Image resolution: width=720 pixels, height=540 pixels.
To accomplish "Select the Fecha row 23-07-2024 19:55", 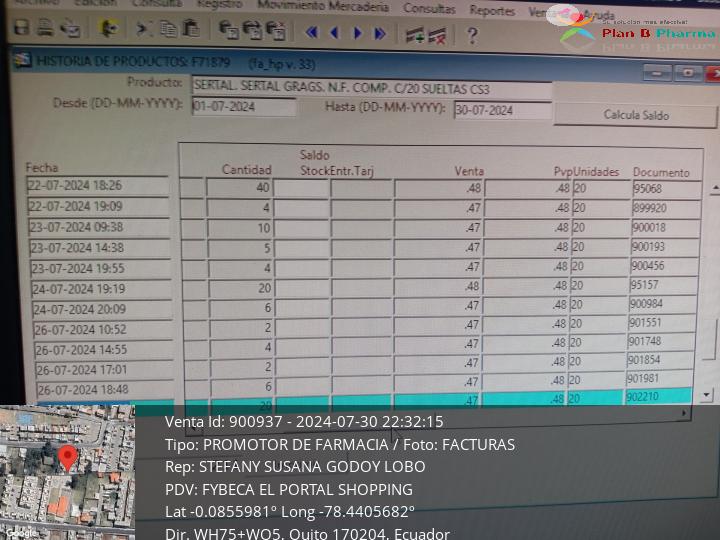I will [101, 268].
